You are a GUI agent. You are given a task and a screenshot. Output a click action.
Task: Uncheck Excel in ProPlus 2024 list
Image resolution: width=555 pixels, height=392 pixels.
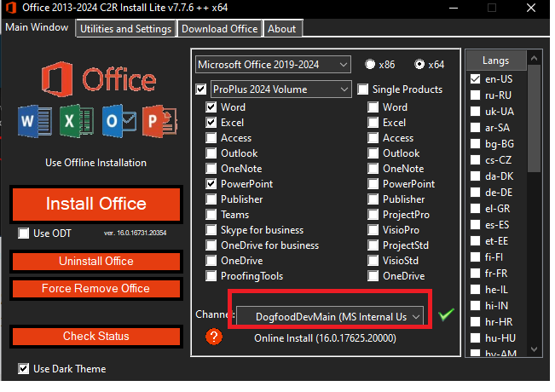coord(211,123)
